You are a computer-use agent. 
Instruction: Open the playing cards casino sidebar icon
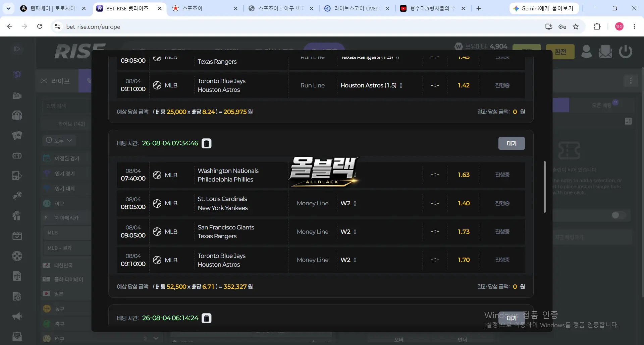click(17, 135)
